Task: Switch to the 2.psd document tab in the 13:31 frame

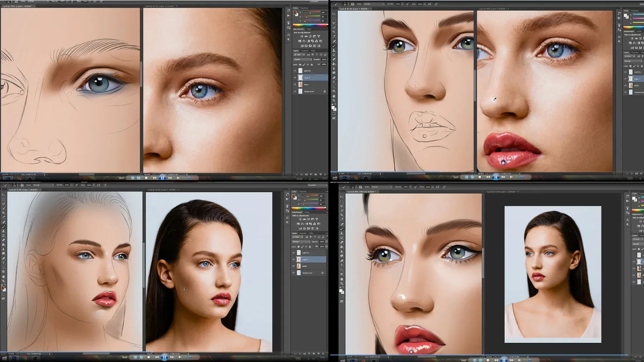Action: (354, 9)
